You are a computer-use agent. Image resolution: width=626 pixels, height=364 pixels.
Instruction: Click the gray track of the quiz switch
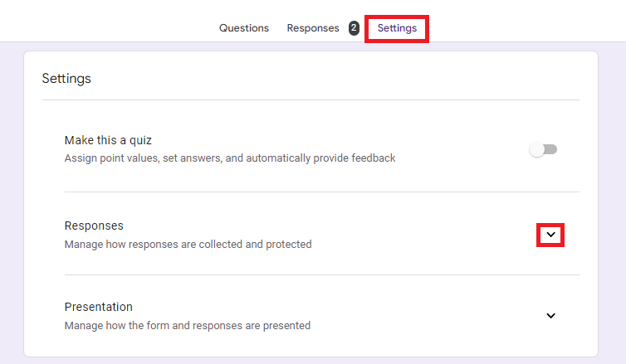(552, 149)
